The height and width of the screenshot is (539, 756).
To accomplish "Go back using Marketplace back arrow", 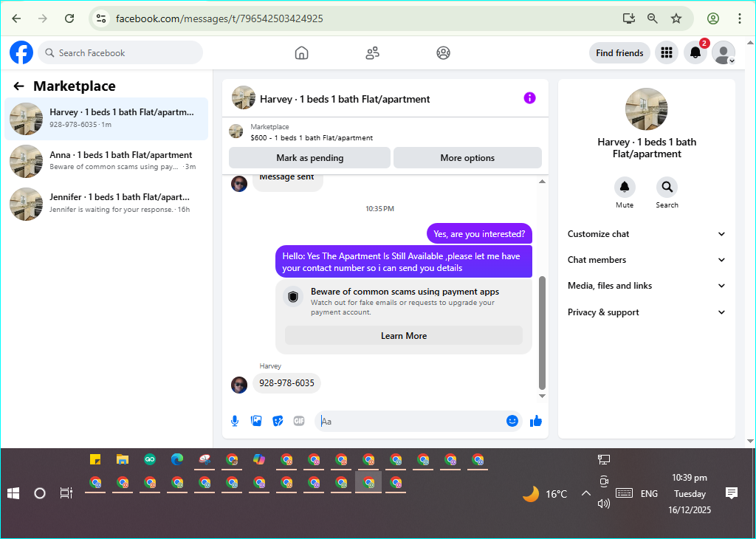I will click(18, 86).
